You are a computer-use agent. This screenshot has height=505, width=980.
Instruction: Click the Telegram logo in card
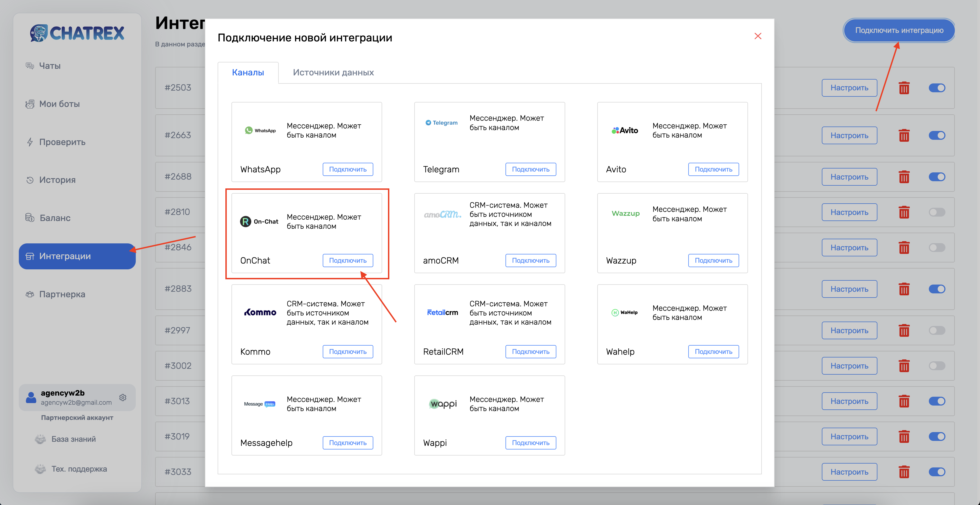(x=441, y=123)
